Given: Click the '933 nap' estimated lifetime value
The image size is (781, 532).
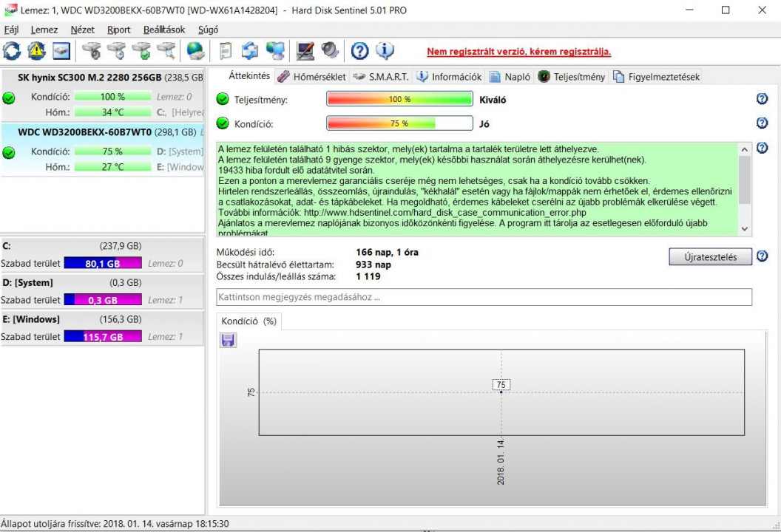Looking at the screenshot, I should (x=373, y=265).
